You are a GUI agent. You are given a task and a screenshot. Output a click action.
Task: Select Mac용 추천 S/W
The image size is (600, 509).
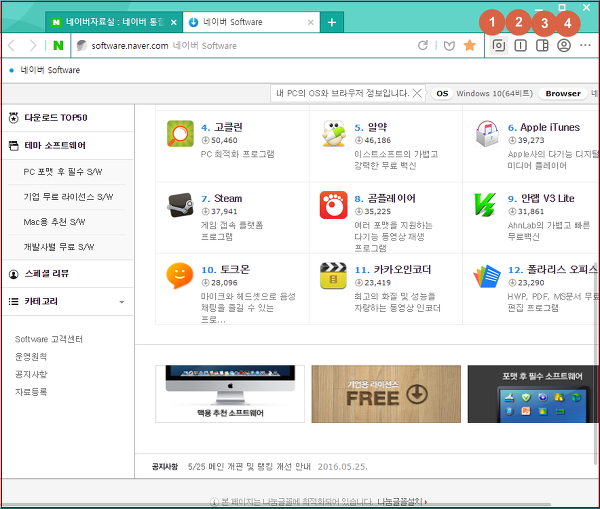[x=54, y=222]
